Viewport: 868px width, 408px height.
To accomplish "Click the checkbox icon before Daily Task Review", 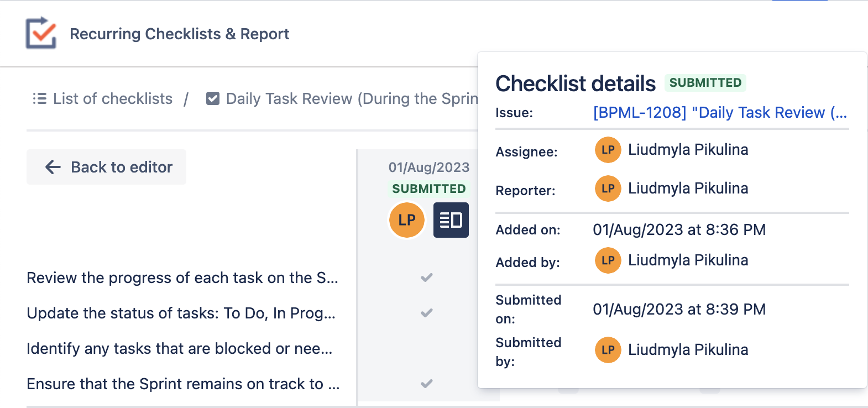I will (213, 98).
